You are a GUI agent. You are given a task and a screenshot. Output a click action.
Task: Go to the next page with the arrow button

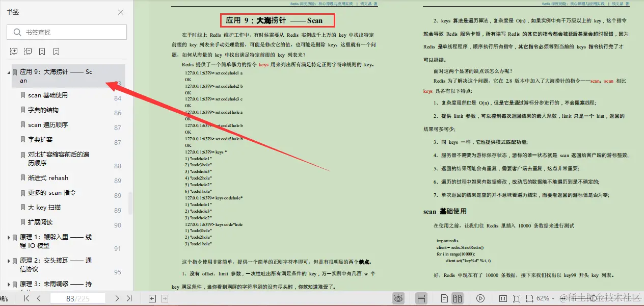[116, 298]
